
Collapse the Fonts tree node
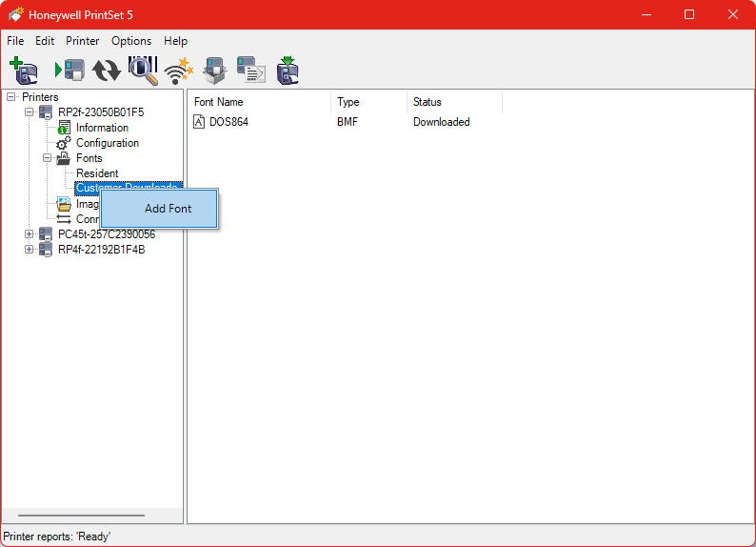47,158
